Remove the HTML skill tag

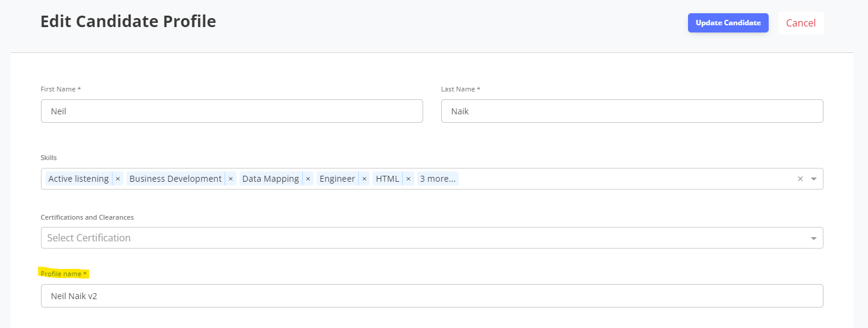[408, 179]
